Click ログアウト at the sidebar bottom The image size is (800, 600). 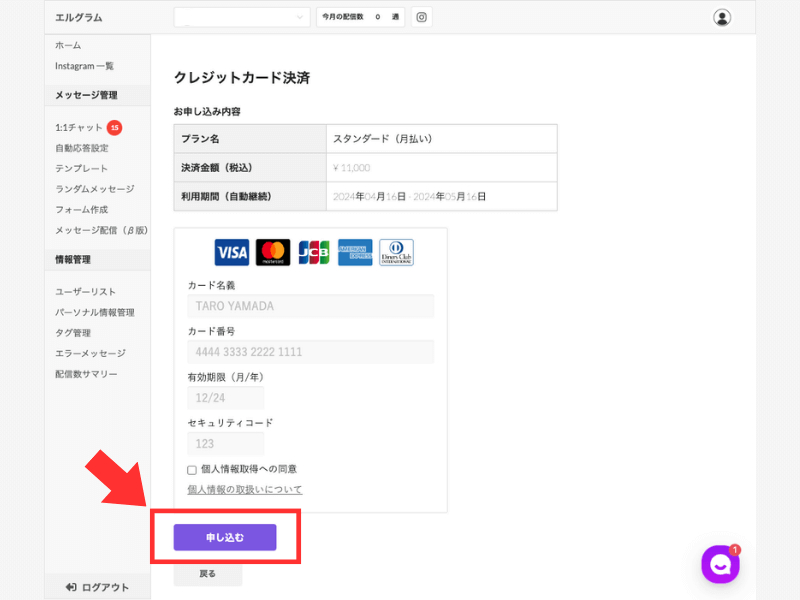97,587
